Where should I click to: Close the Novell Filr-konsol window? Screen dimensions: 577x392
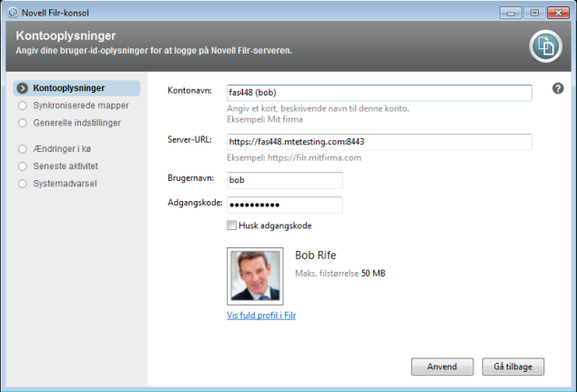tap(558, 13)
